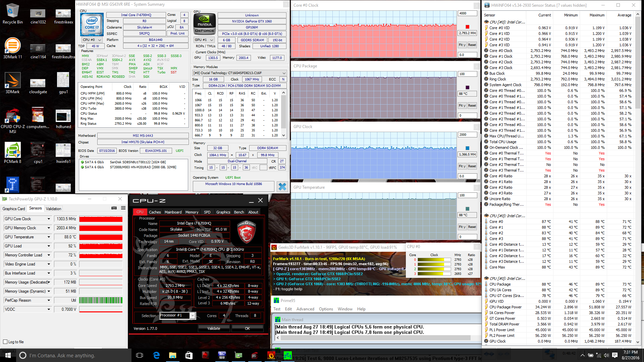The image size is (644, 362).
Task: Open the PCMark 8 desktop icon
Action: (x=12, y=153)
